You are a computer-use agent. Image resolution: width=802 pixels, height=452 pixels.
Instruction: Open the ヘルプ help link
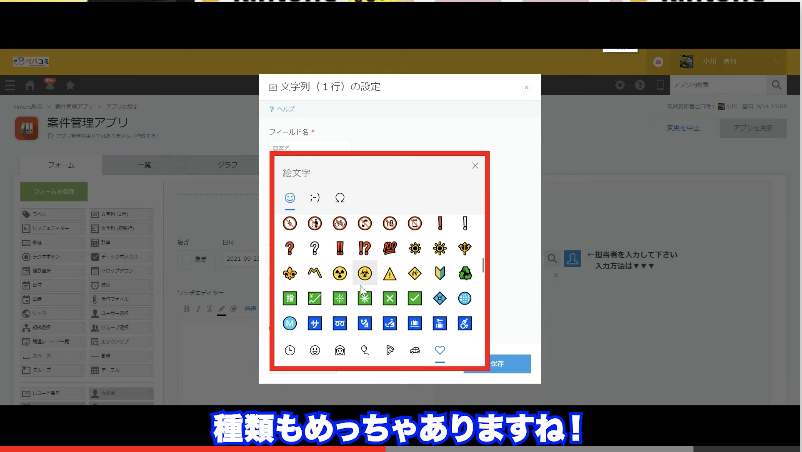coord(284,108)
